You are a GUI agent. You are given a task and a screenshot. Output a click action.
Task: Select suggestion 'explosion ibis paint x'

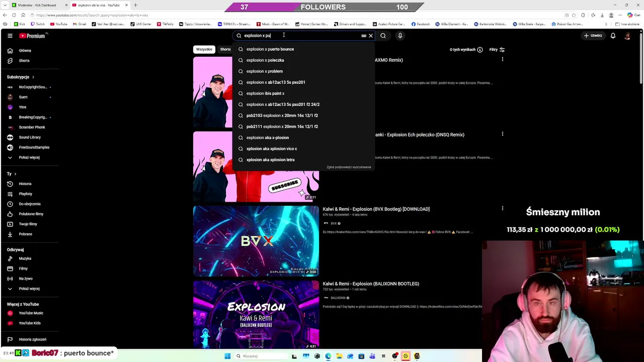[x=304, y=94]
